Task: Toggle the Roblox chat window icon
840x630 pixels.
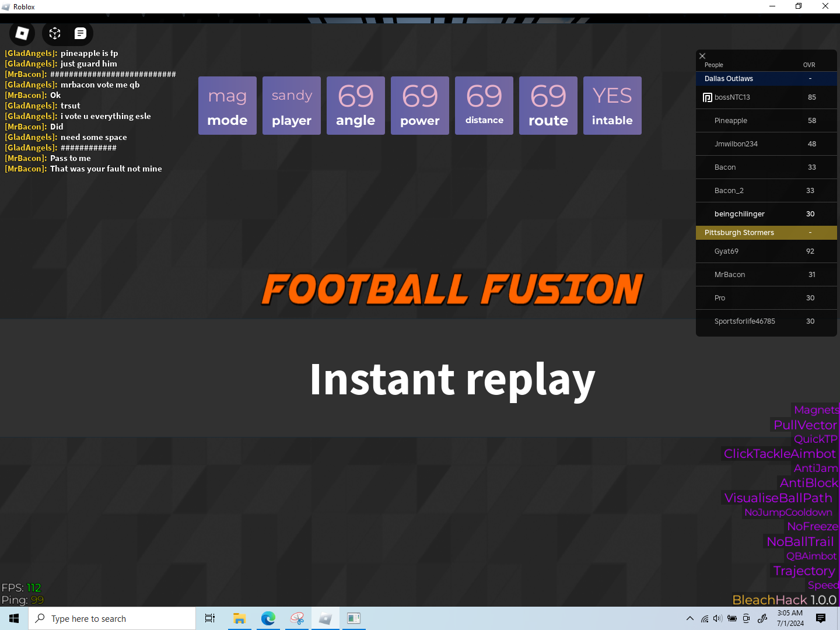Action: 80,33
